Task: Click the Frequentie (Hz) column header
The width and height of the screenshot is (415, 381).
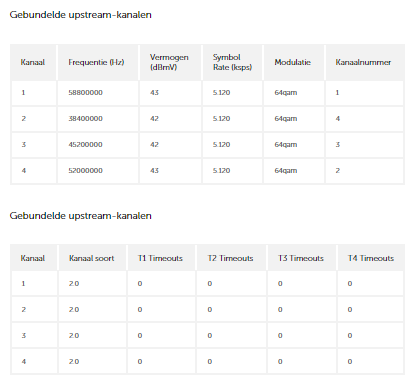Action: click(96, 62)
